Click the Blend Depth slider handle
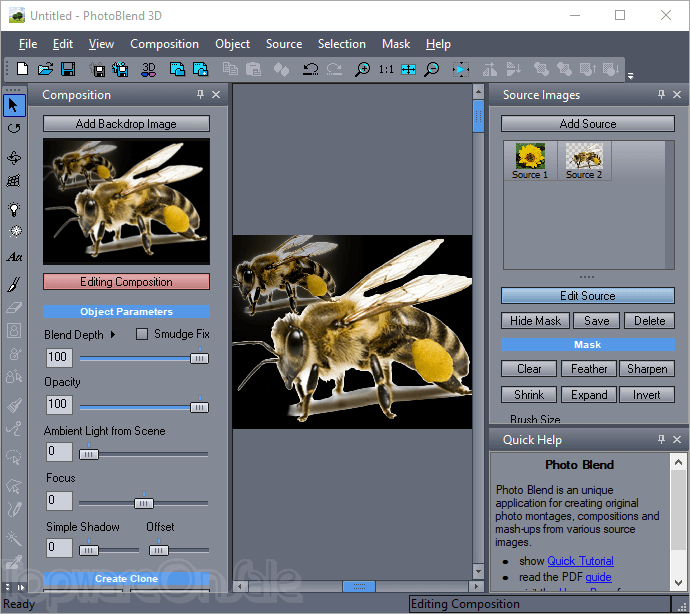This screenshot has width=690, height=614. (x=199, y=358)
